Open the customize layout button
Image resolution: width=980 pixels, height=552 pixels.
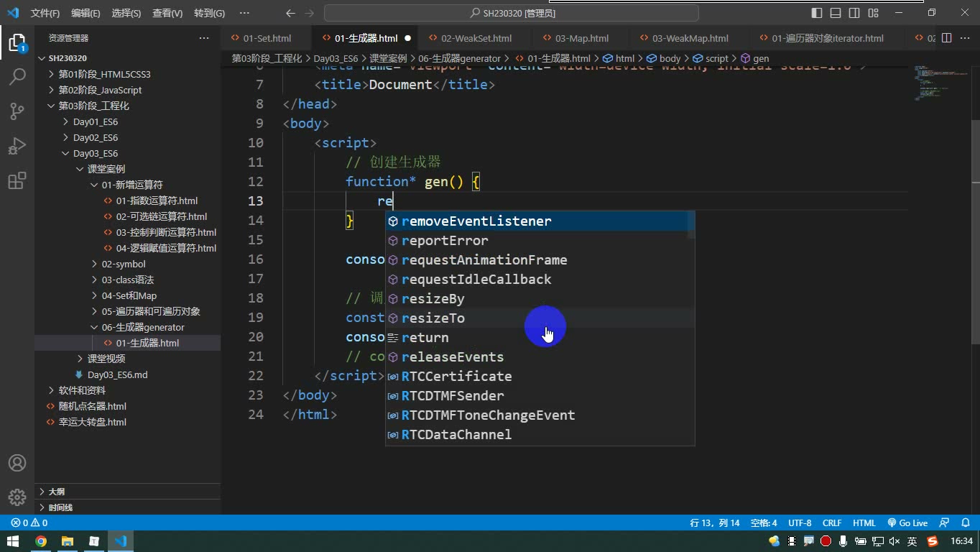click(x=873, y=13)
